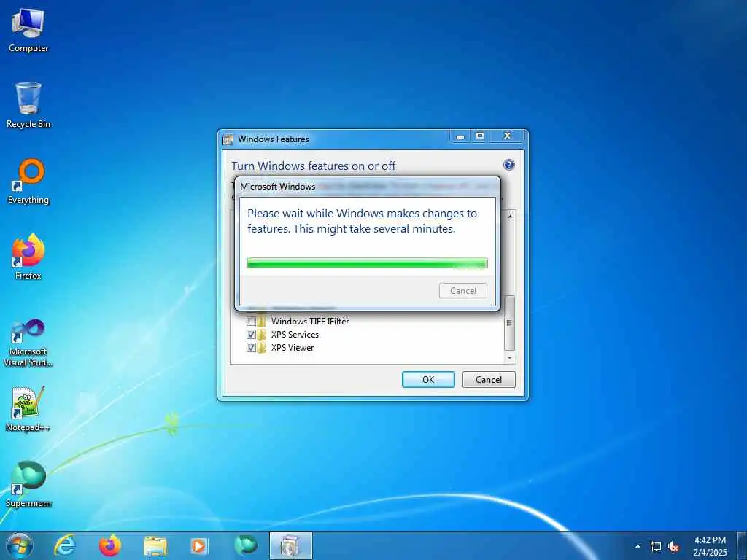
Task: Show hidden system tray icons
Action: click(638, 546)
